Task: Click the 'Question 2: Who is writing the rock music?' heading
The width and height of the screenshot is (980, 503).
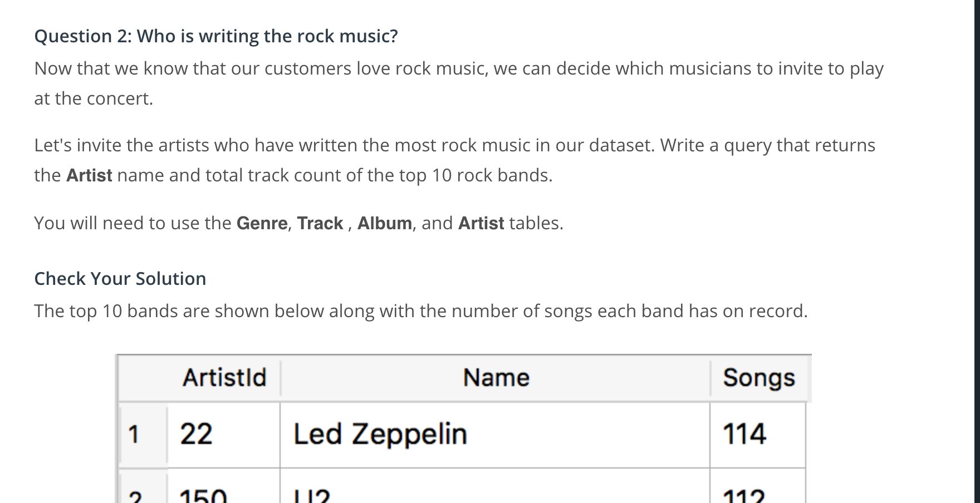Action: [x=216, y=36]
